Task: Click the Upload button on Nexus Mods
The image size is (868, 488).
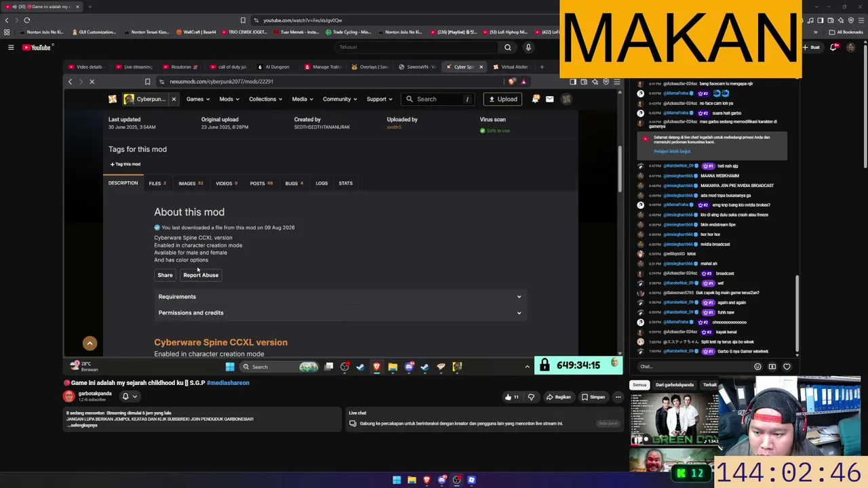Action: pyautogui.click(x=504, y=99)
